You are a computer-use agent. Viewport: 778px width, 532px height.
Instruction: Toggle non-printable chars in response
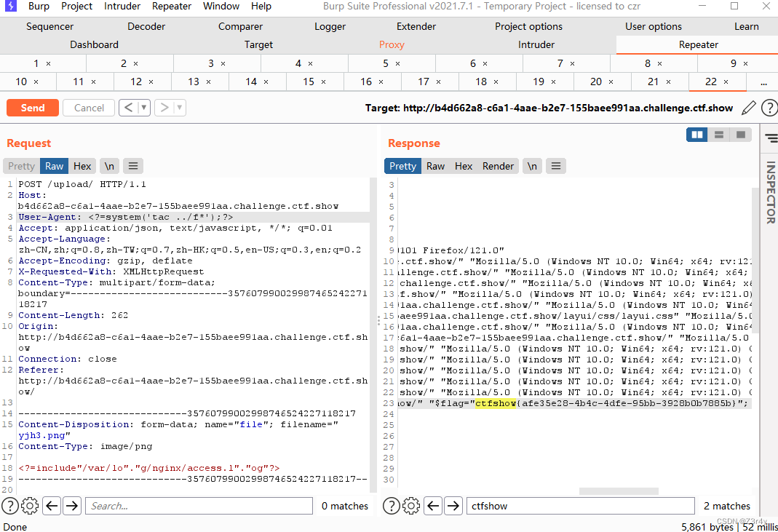(532, 166)
